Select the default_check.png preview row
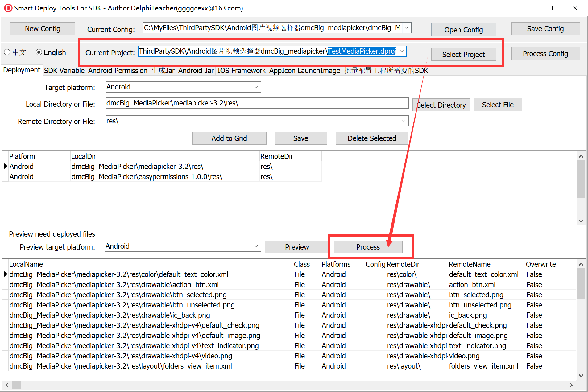 (289, 325)
